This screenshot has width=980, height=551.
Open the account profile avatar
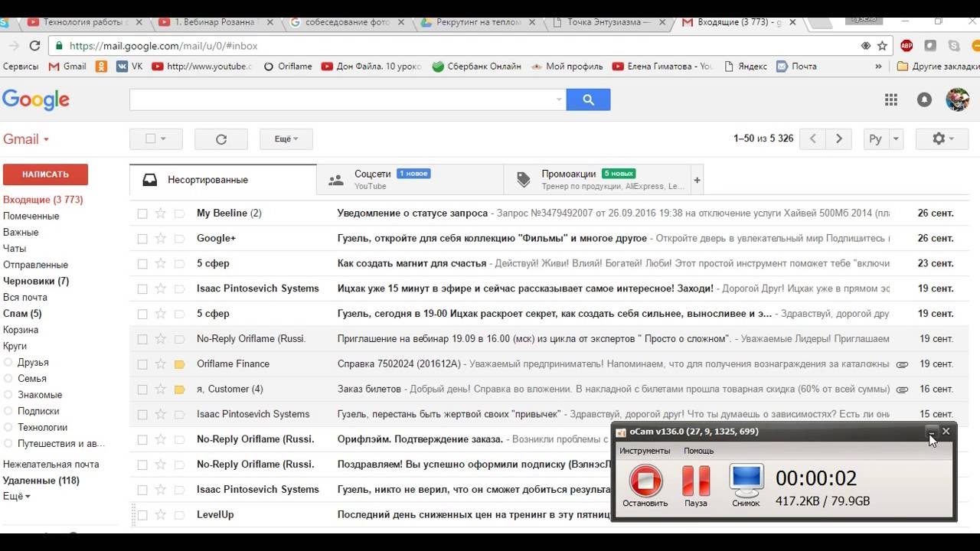point(957,99)
